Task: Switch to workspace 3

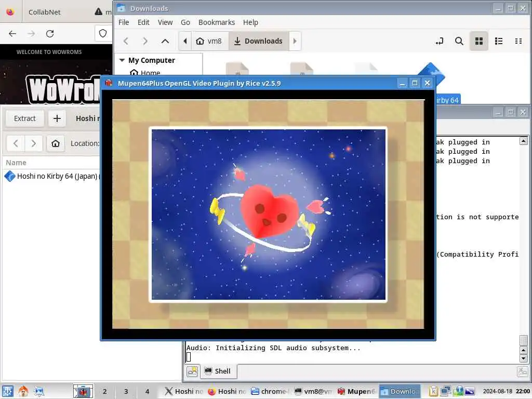Action: tap(126, 391)
